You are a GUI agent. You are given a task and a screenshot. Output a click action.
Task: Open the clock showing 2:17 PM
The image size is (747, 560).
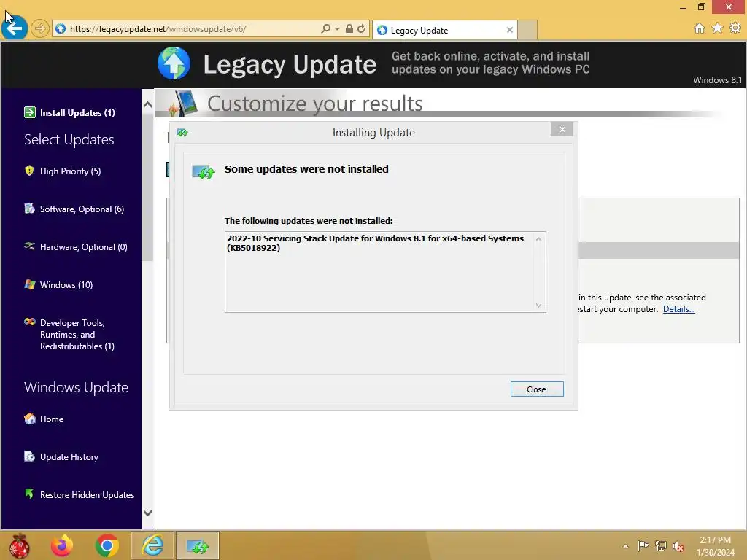[x=716, y=546]
